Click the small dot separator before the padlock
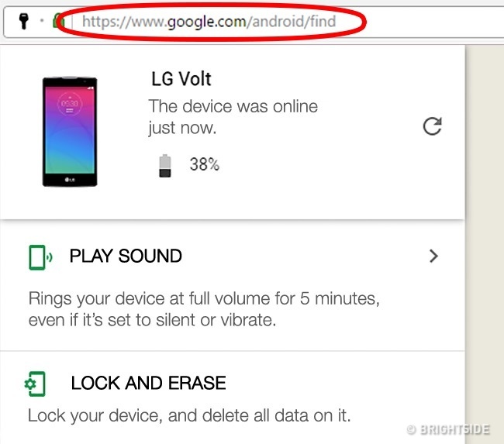The image size is (504, 444). tap(43, 21)
